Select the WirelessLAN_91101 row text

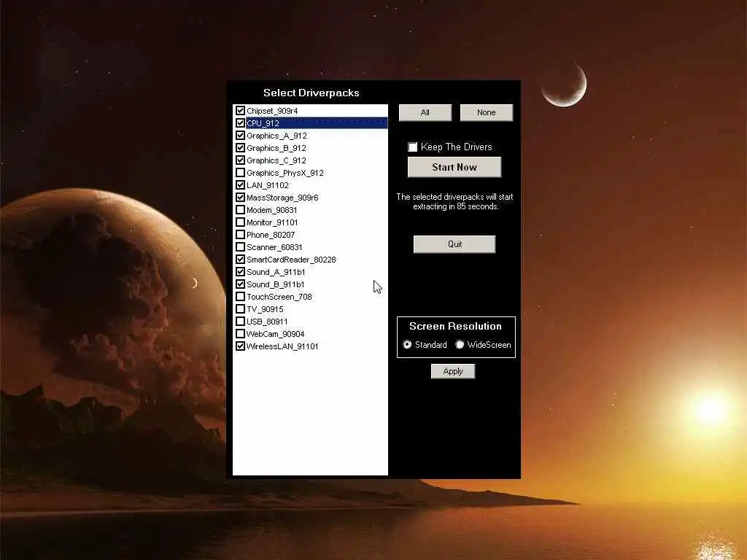tap(282, 346)
